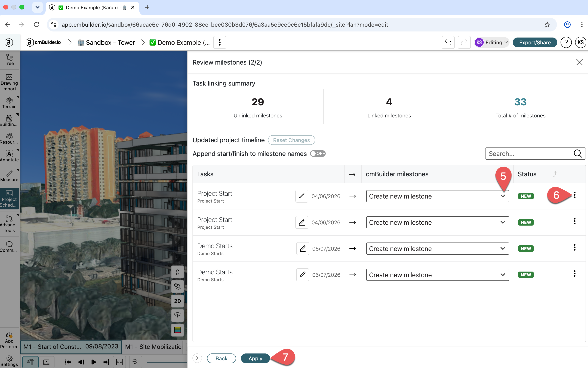Select the Measure tool

pos(9,176)
